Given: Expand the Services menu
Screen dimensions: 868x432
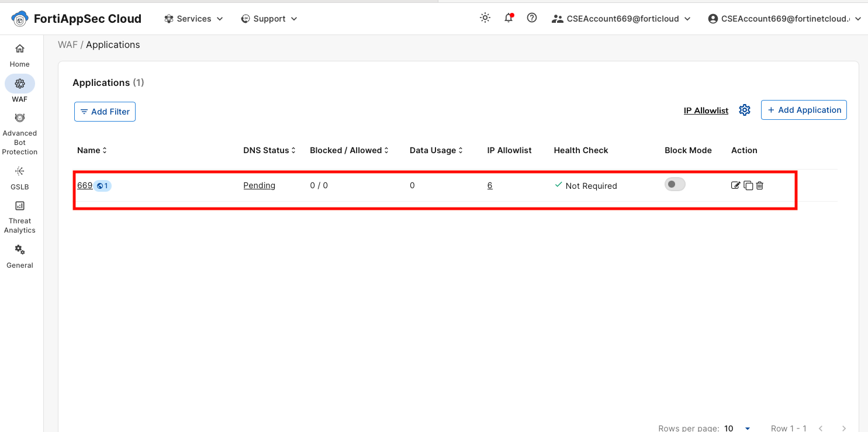Looking at the screenshot, I should pos(193,19).
